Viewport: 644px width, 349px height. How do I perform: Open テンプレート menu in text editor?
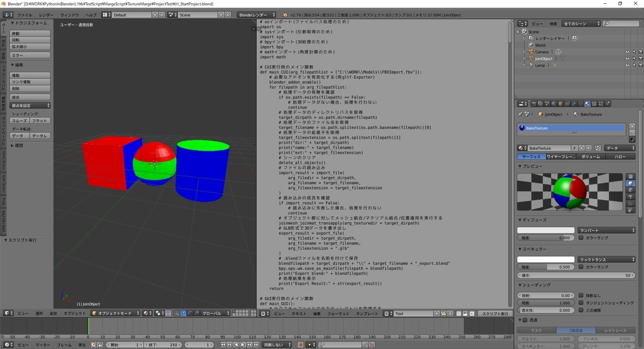(367, 314)
